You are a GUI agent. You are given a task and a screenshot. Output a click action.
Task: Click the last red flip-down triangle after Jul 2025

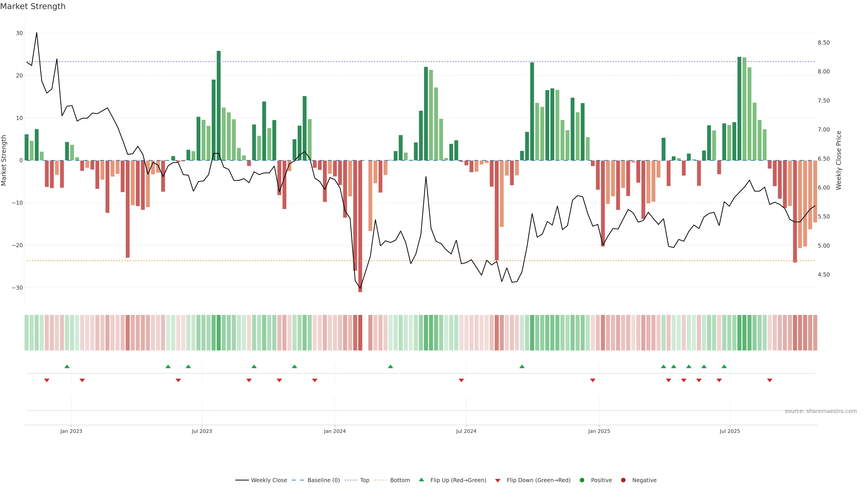click(x=770, y=380)
